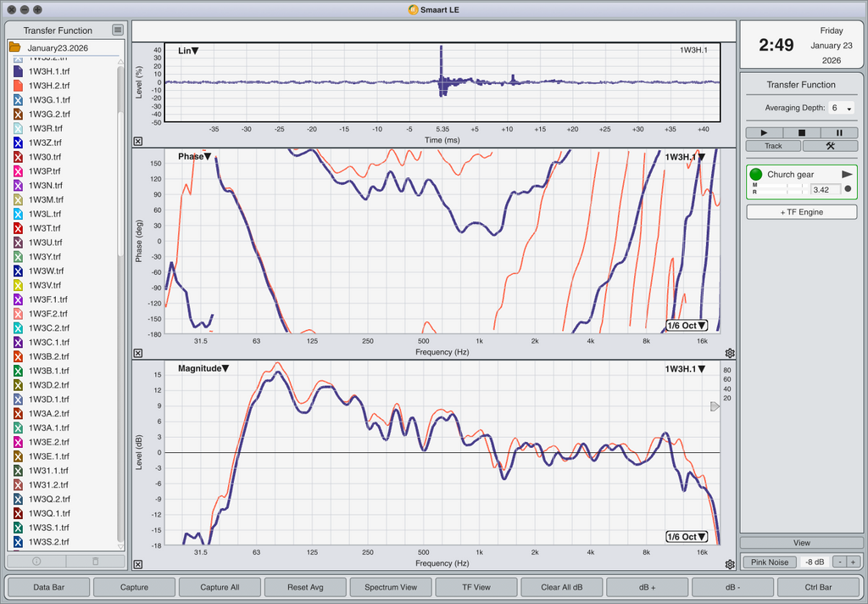Open measurement config hammer-wrench icon
868x604 pixels.
(x=830, y=146)
